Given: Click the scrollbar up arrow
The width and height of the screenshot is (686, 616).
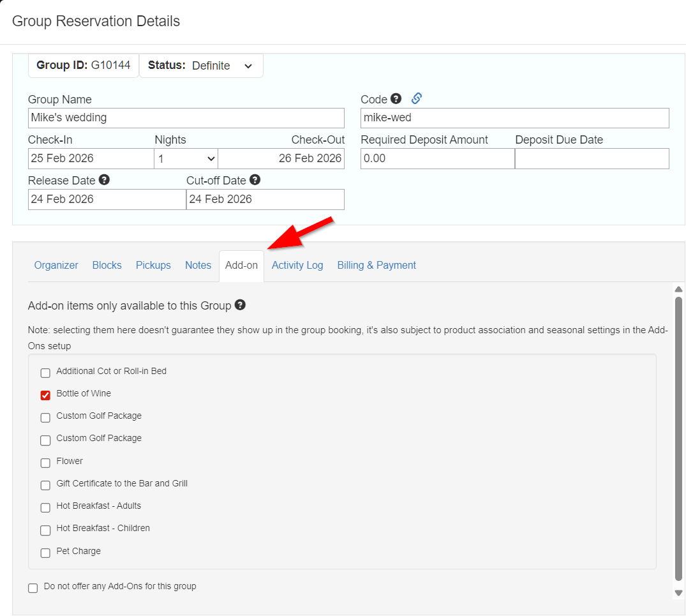Looking at the screenshot, I should pyautogui.click(x=678, y=289).
